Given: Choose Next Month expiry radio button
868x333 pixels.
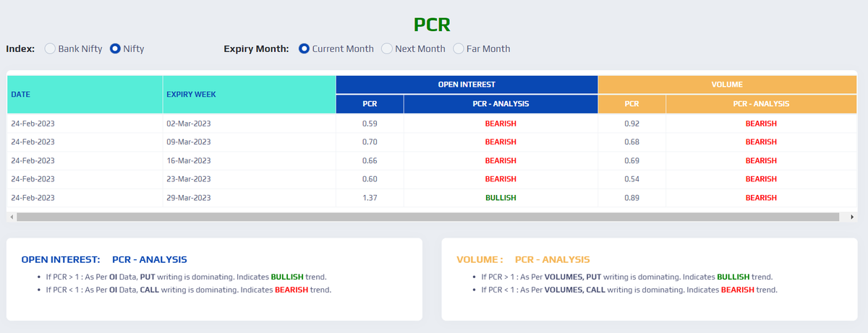Looking at the screenshot, I should (387, 49).
